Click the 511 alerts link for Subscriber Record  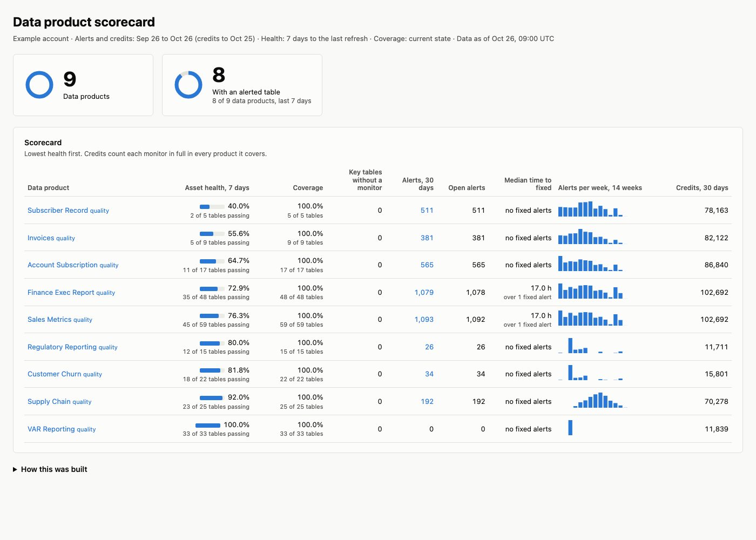(427, 211)
